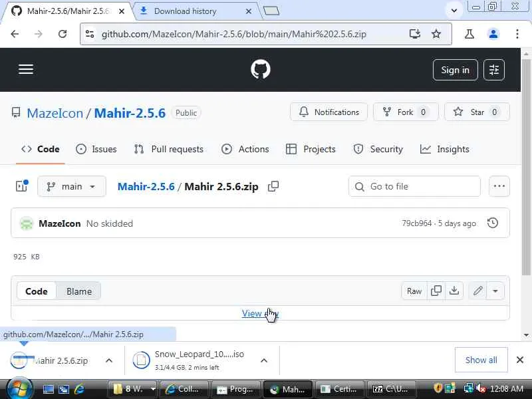The width and height of the screenshot is (532, 399).
Task: Click the browser address bar URL
Action: click(x=234, y=34)
